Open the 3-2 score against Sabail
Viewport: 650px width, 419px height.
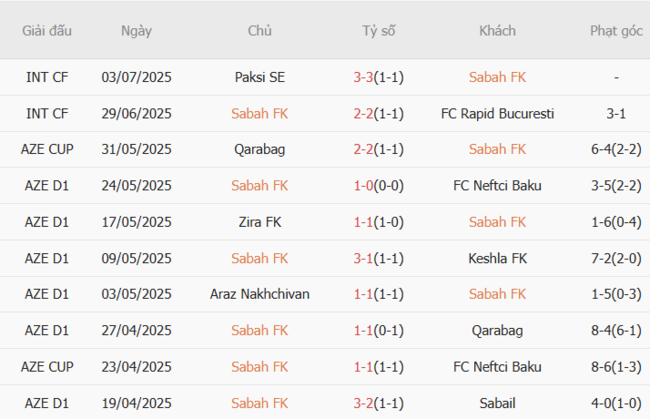(x=363, y=401)
